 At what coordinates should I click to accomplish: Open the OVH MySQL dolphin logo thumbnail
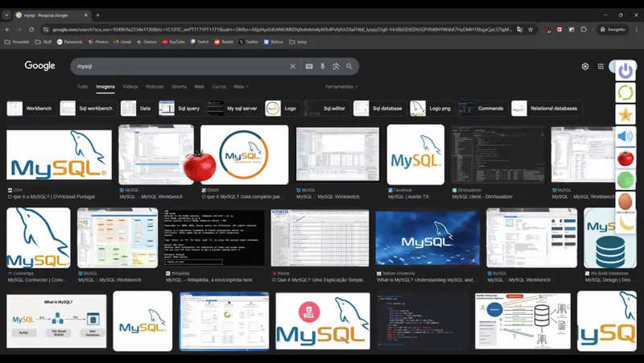pos(59,156)
